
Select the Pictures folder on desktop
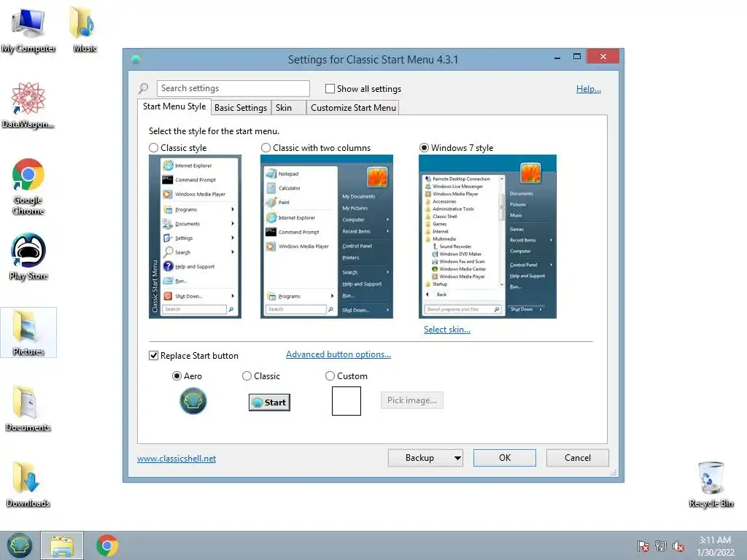tap(28, 332)
